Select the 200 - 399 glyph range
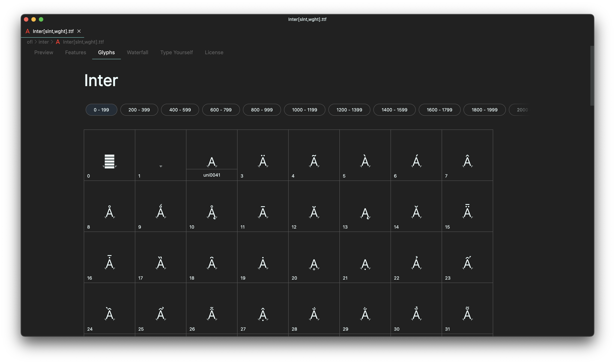The height and width of the screenshot is (364, 615). pos(139,110)
